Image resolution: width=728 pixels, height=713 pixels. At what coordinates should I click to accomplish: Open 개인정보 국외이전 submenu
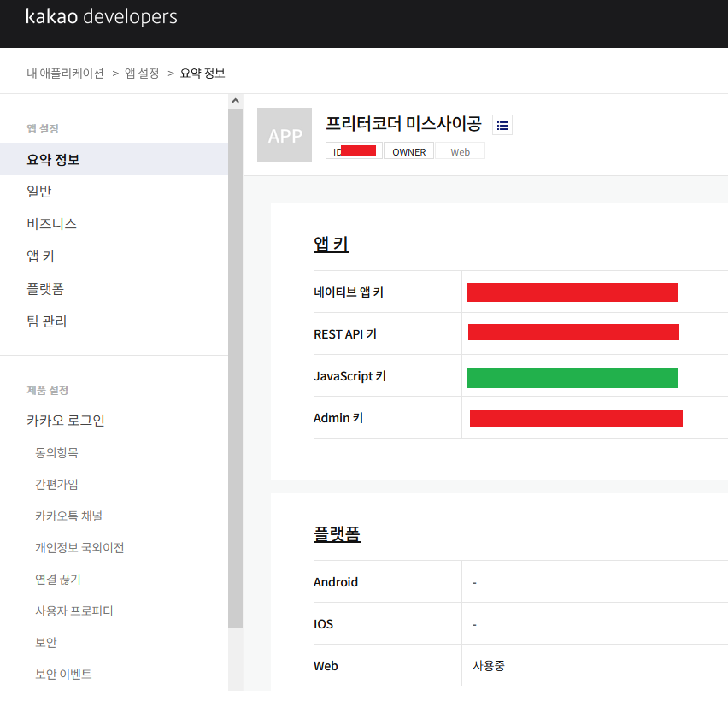point(79,547)
